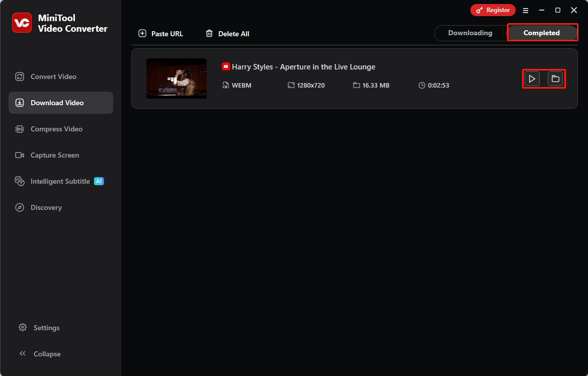The width and height of the screenshot is (588, 376).
Task: Open the Compress Video tool
Action: pos(56,129)
